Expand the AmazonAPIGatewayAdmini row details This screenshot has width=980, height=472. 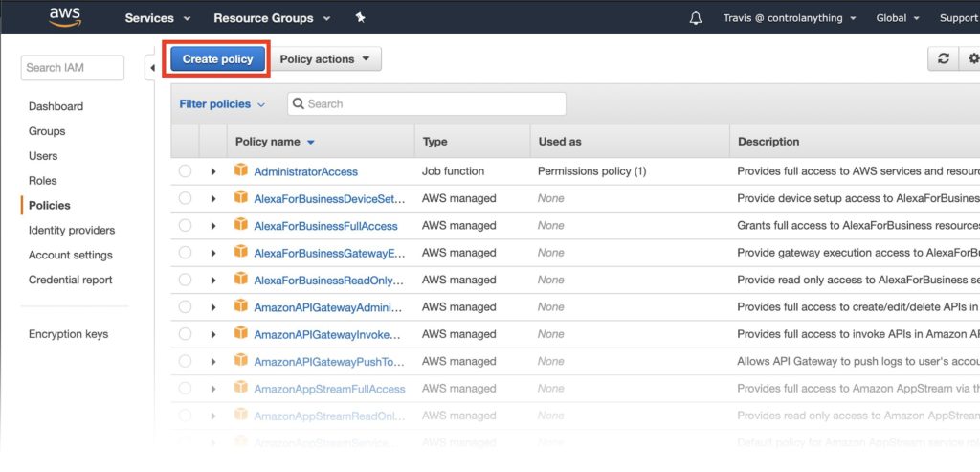(x=213, y=307)
